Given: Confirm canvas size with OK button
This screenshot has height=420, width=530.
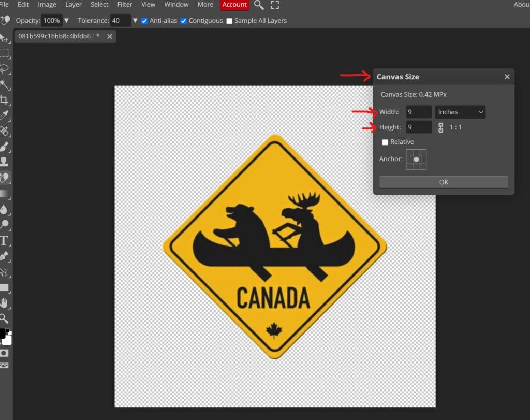Looking at the screenshot, I should tap(444, 182).
